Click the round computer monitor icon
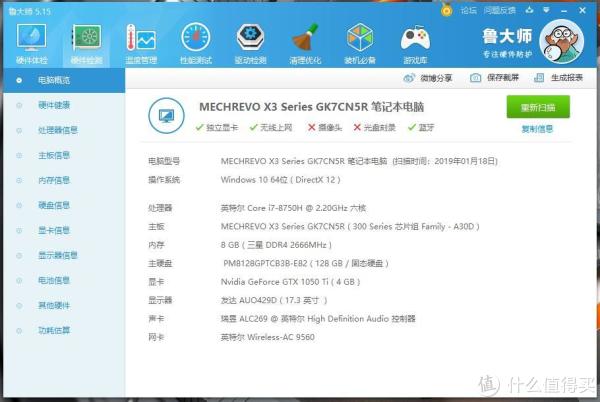The height and width of the screenshot is (402, 600). click(166, 116)
